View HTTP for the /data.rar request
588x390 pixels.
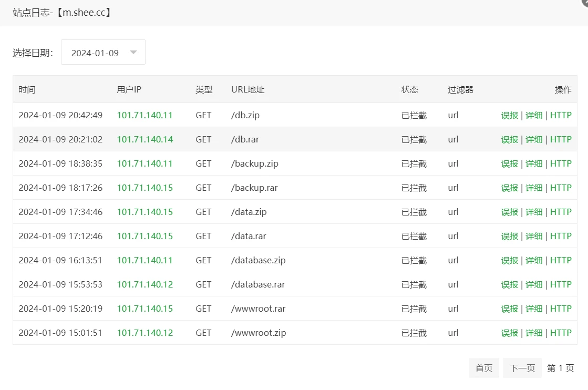click(561, 236)
